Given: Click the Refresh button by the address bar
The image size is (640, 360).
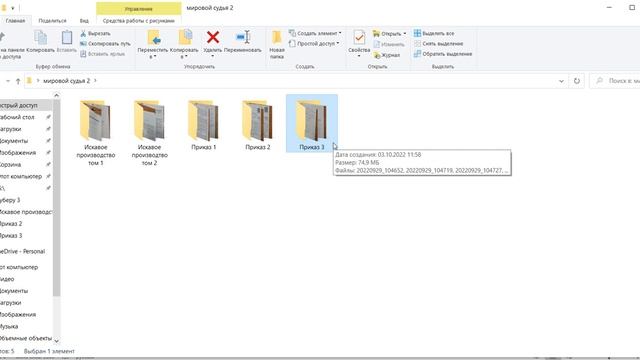Looking at the screenshot, I should point(577,81).
